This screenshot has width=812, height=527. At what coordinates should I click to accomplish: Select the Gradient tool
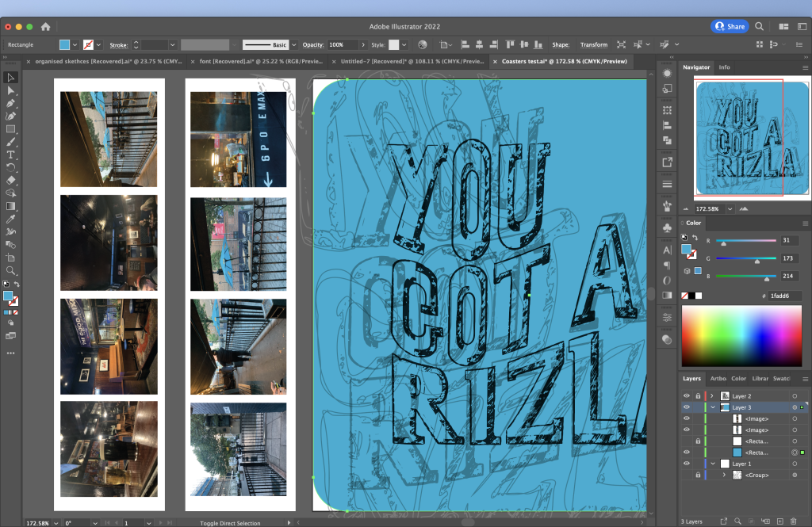click(10, 206)
